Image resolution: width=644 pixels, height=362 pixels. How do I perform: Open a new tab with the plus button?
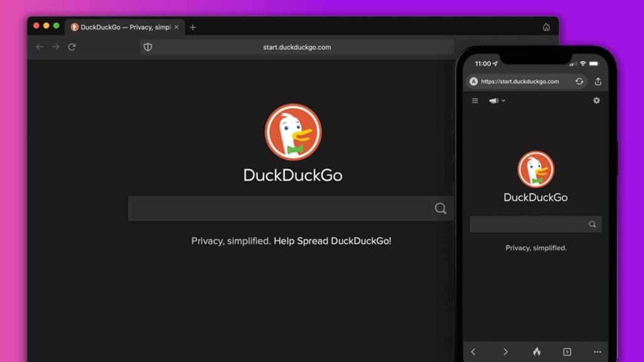pos(192,27)
